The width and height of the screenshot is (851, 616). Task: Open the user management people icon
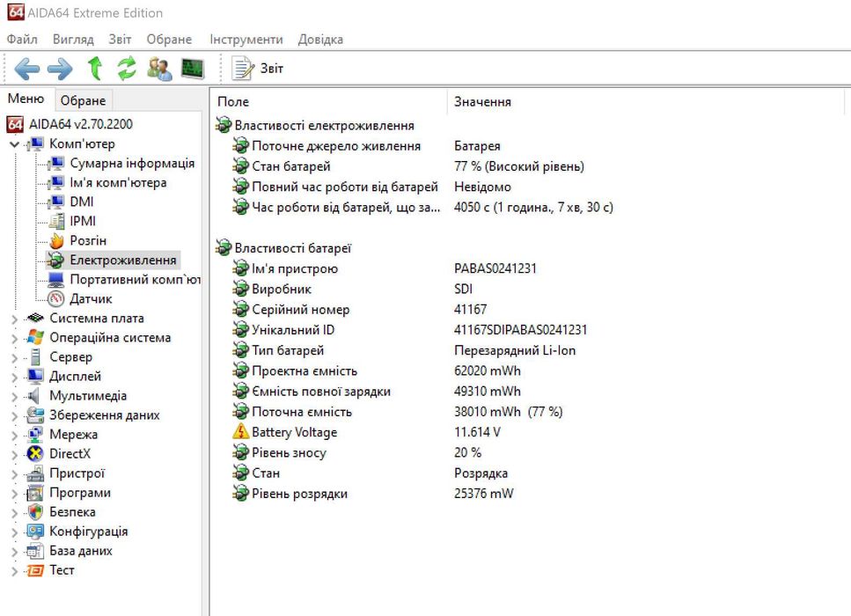coord(159,69)
